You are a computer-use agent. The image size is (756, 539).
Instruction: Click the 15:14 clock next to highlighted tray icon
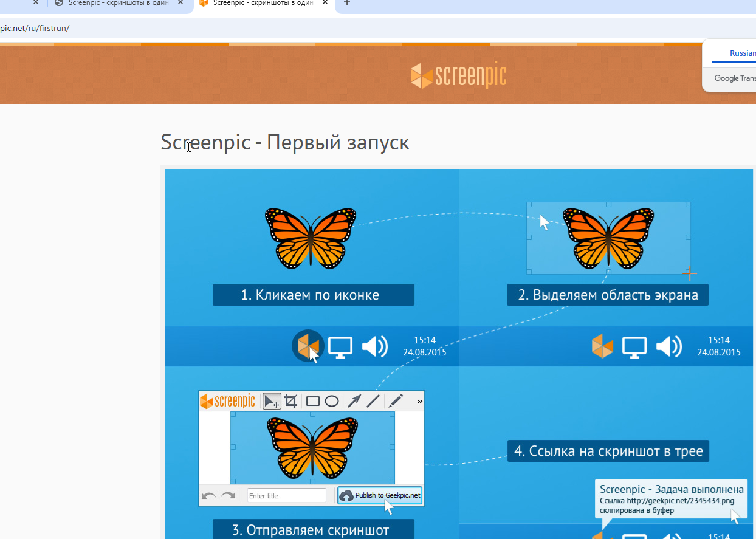(x=424, y=340)
